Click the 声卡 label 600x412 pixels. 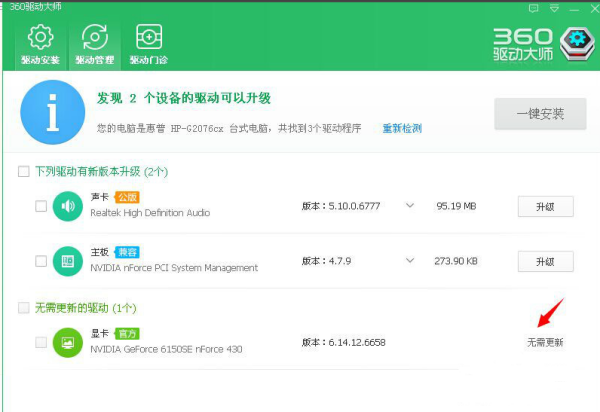100,197
